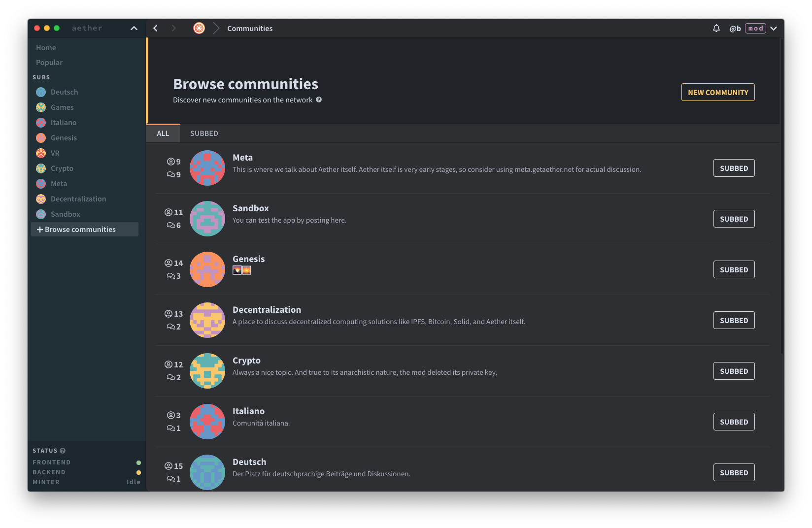
Task: Click Crypto's user count of 12
Action: click(x=173, y=364)
